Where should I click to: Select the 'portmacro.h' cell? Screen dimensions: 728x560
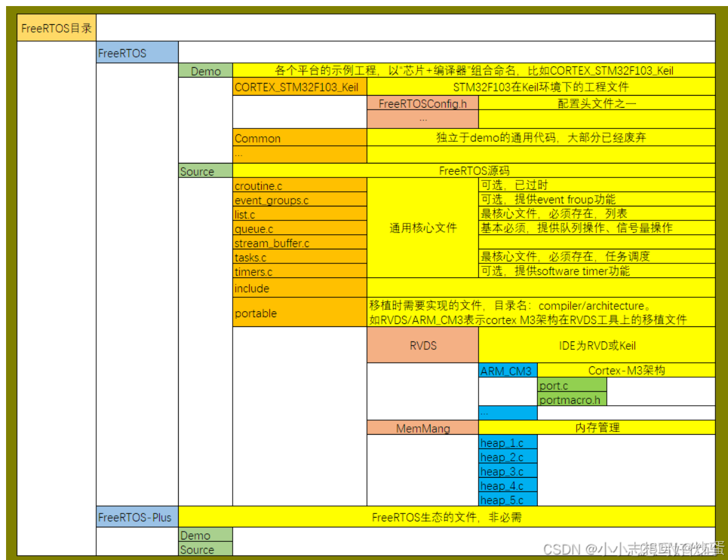[572, 399]
